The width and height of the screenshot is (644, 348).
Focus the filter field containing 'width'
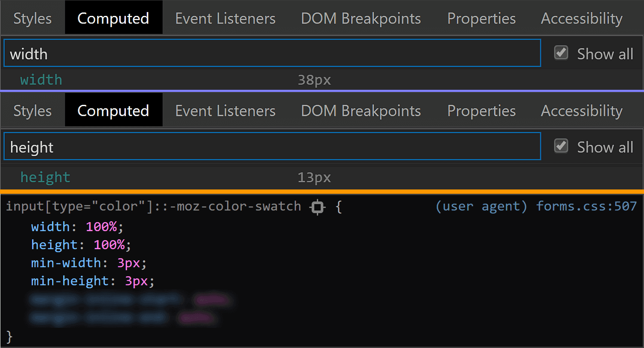tap(272, 53)
